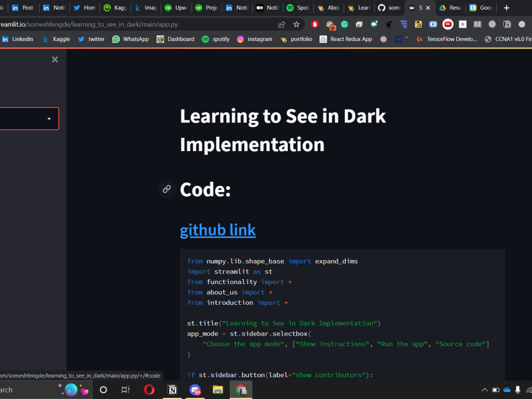Click the Chrome icon on the taskbar
Viewport: 532px width, 399px height.
[241, 390]
